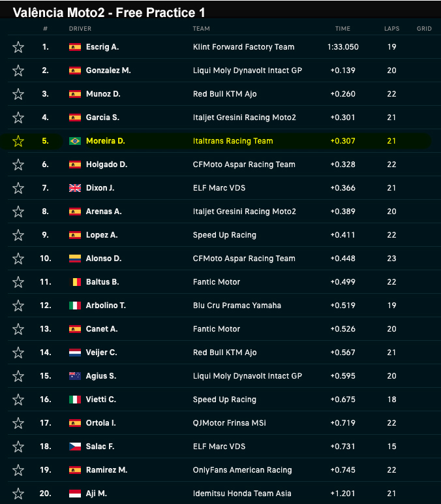Click the star icon beside Aji M.
Image resolution: width=441 pixels, height=504 pixels.
click(x=18, y=494)
